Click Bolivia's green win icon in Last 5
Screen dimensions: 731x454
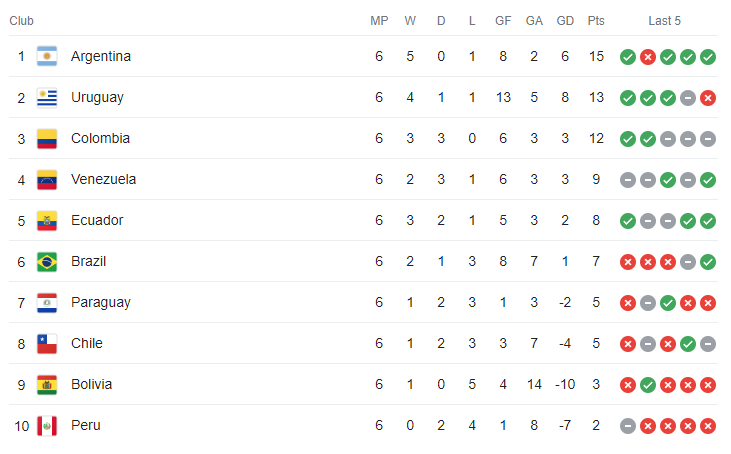(x=648, y=385)
